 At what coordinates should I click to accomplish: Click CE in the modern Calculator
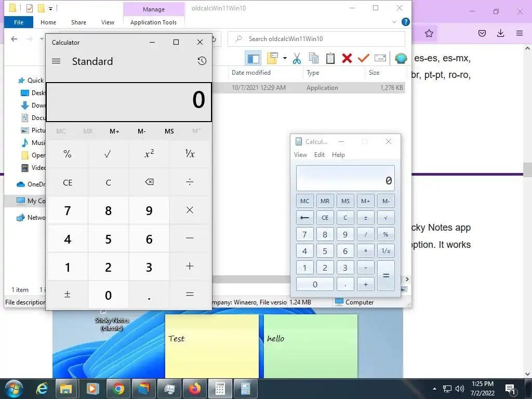pos(68,182)
